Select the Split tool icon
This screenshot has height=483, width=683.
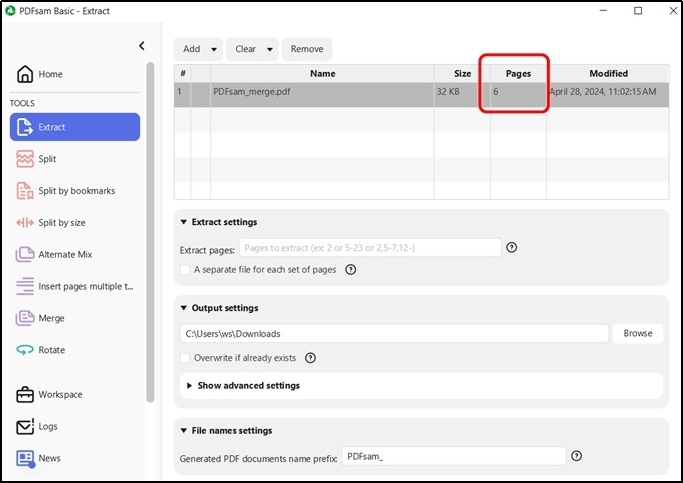tap(26, 159)
